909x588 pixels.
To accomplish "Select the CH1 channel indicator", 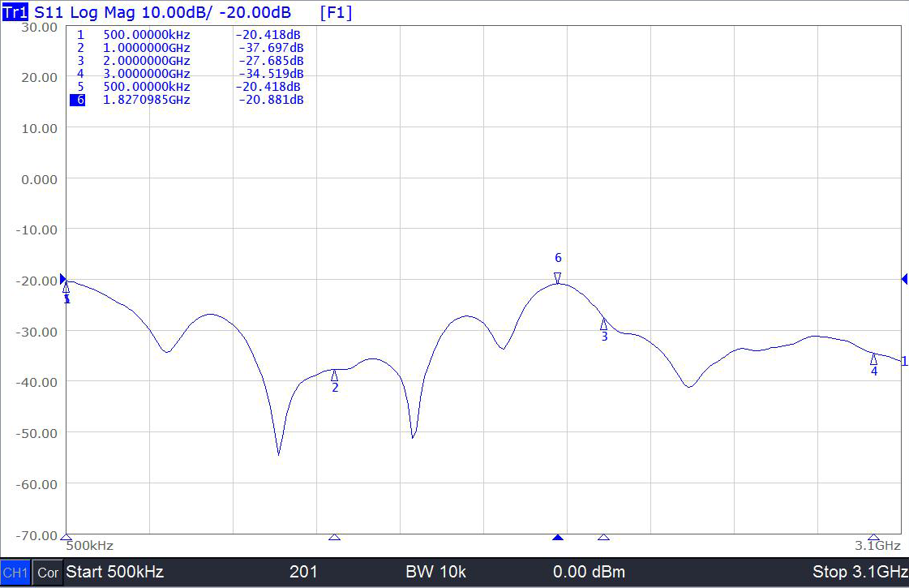I will 15,573.
